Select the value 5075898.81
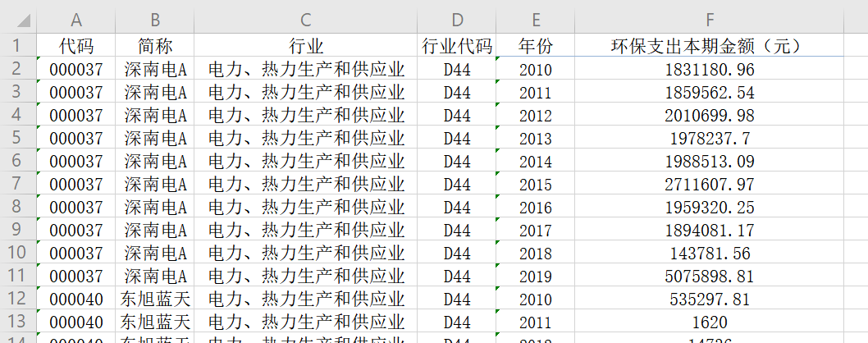 pyautogui.click(x=710, y=276)
